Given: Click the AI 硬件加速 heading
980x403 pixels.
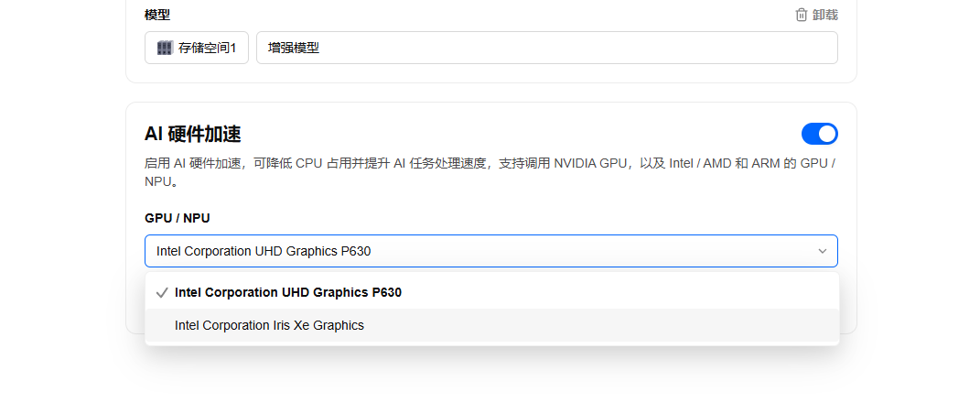Looking at the screenshot, I should [192, 134].
